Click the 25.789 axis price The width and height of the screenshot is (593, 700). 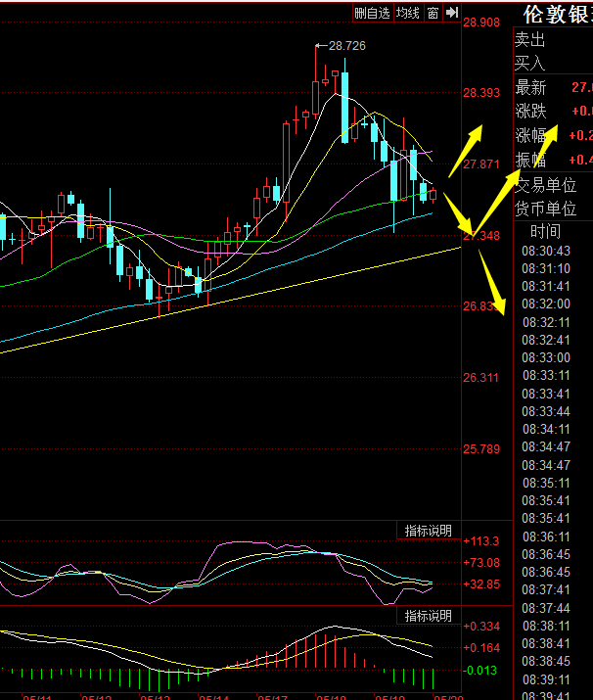[481, 449]
